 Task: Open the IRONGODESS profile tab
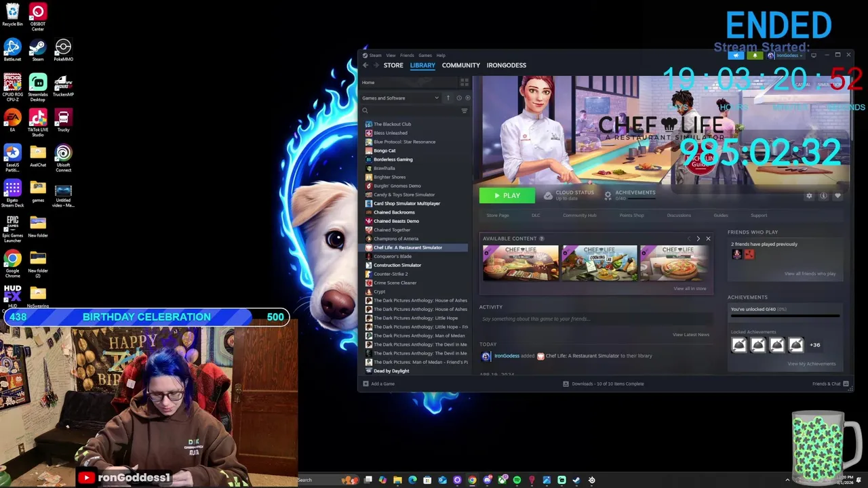[507, 65]
